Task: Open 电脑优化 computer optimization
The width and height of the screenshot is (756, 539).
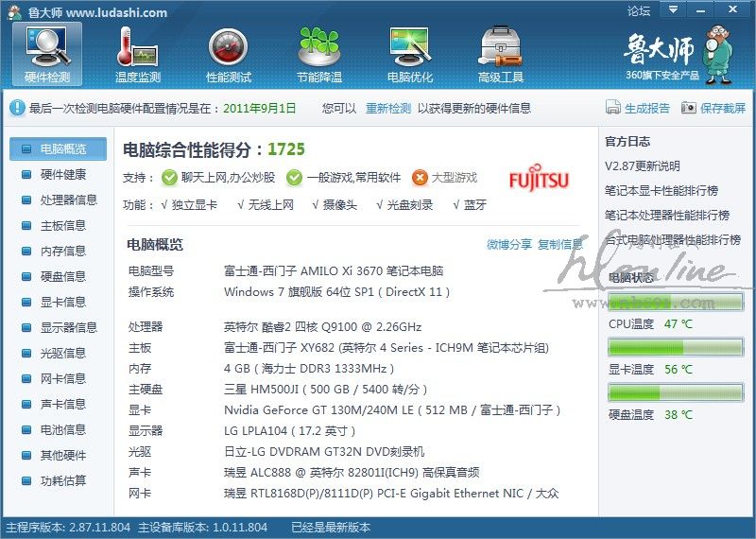Action: [x=410, y=55]
